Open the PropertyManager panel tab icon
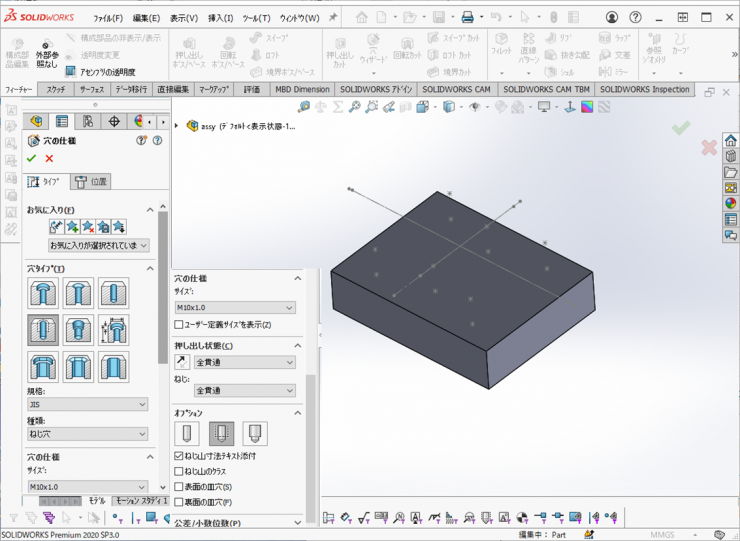Image resolution: width=740 pixels, height=541 pixels. tap(62, 121)
